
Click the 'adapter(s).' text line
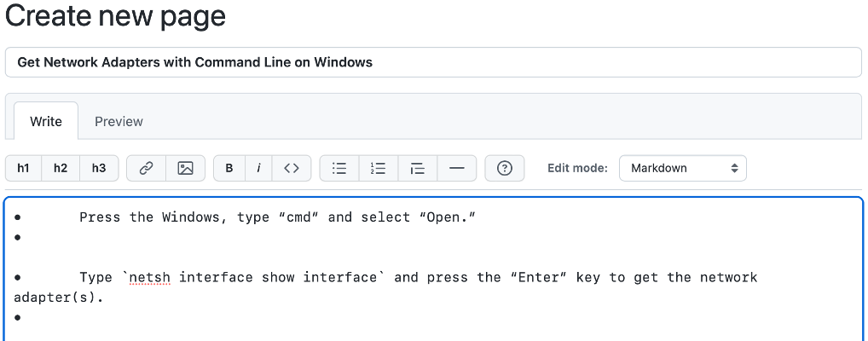tap(59, 298)
